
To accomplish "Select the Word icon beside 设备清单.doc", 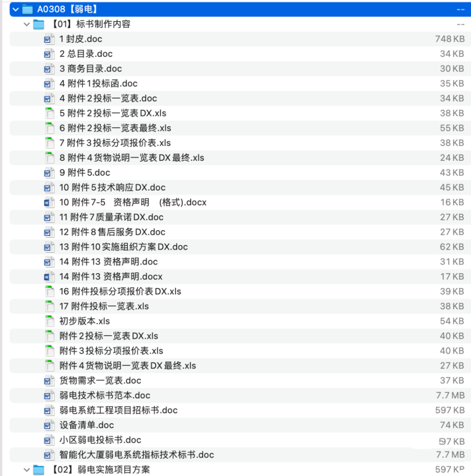I will [48, 425].
